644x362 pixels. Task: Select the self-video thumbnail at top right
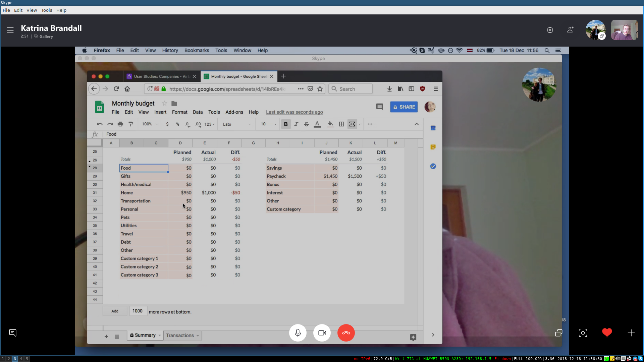pos(624,30)
